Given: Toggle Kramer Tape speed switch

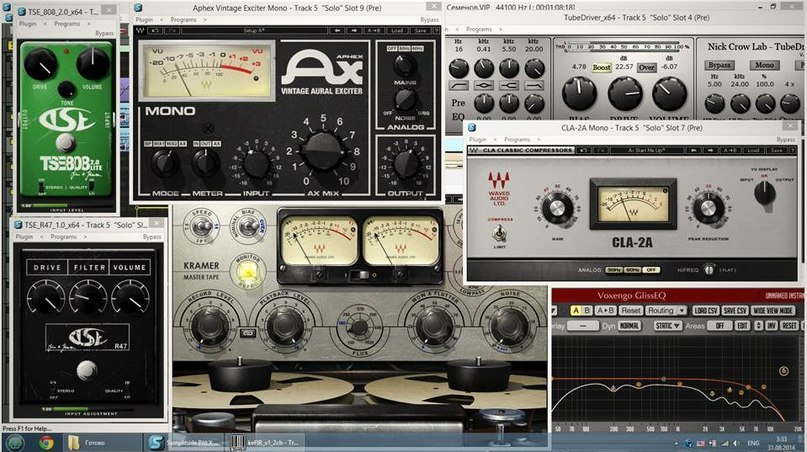Looking at the screenshot, I should tap(201, 226).
